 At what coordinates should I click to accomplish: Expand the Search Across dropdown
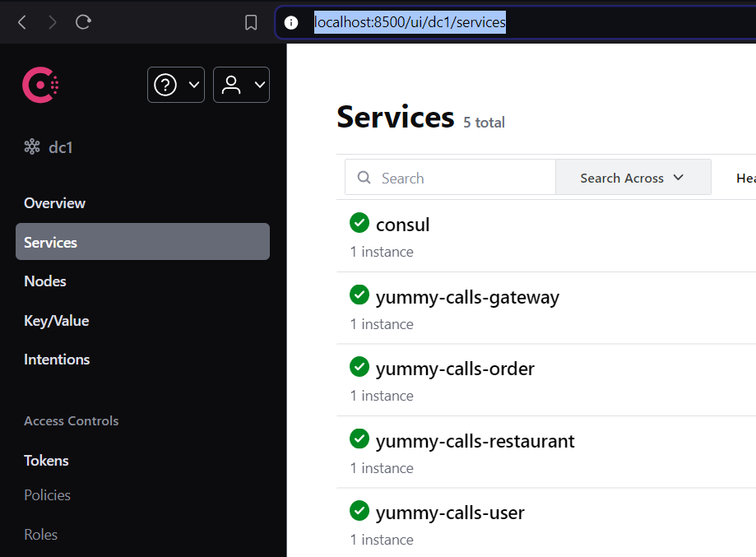633,178
